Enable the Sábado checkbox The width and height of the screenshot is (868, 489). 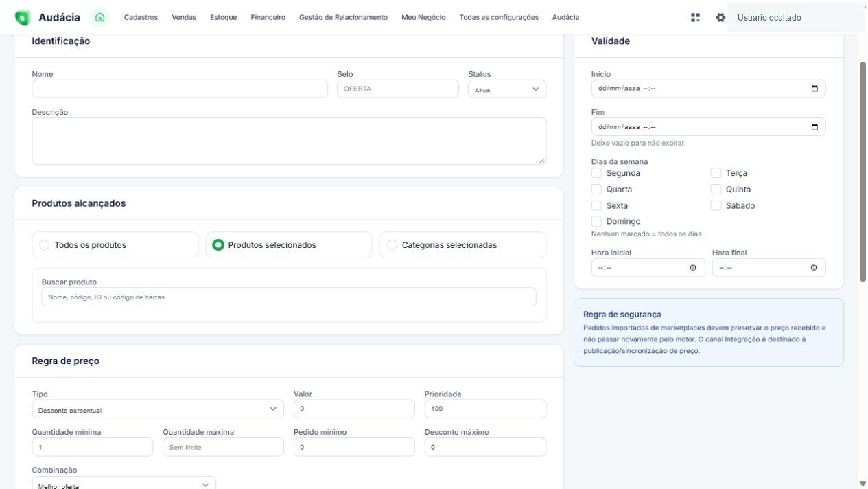click(x=716, y=205)
